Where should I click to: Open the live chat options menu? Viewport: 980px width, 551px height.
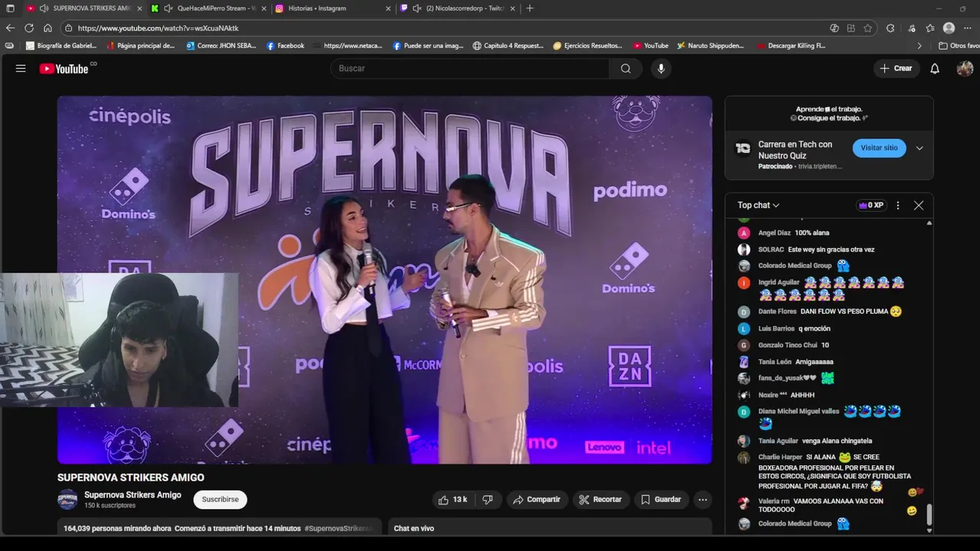point(898,205)
